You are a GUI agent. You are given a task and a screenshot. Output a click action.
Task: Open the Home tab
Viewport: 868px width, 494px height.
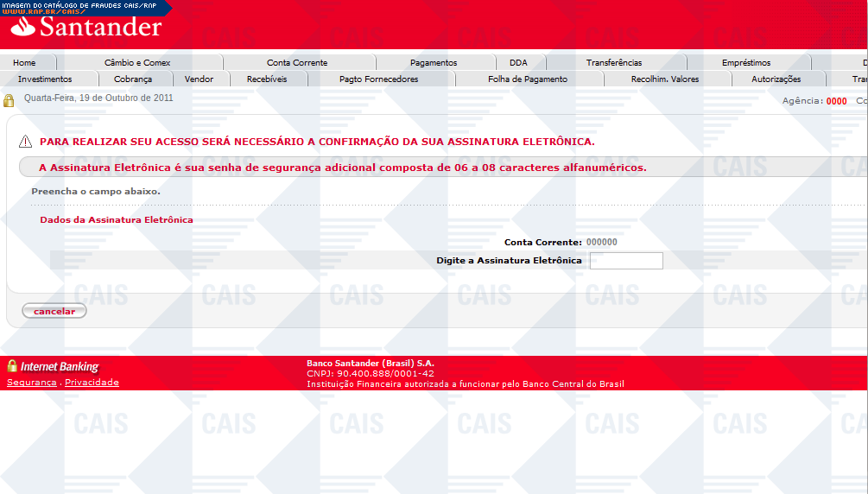tap(24, 62)
